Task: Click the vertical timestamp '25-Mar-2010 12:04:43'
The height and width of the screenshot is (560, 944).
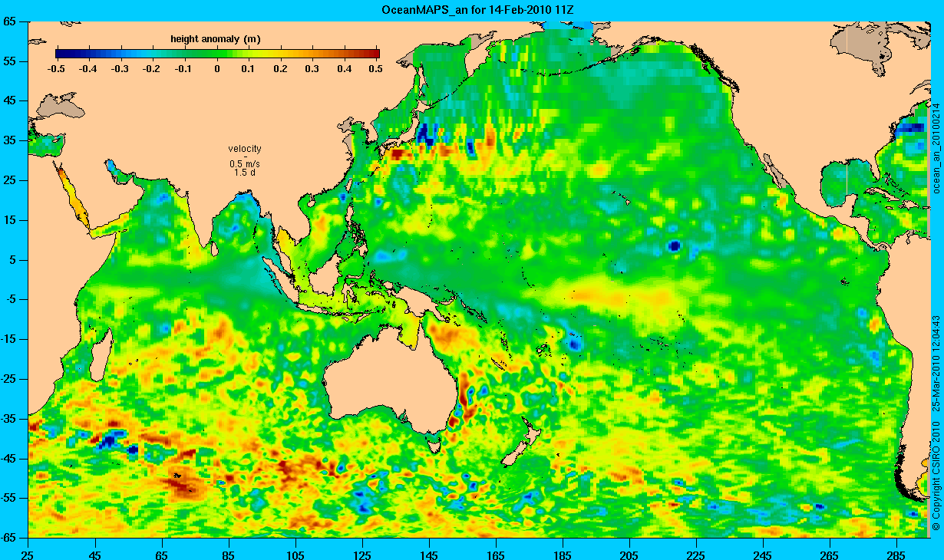Action: coord(936,363)
